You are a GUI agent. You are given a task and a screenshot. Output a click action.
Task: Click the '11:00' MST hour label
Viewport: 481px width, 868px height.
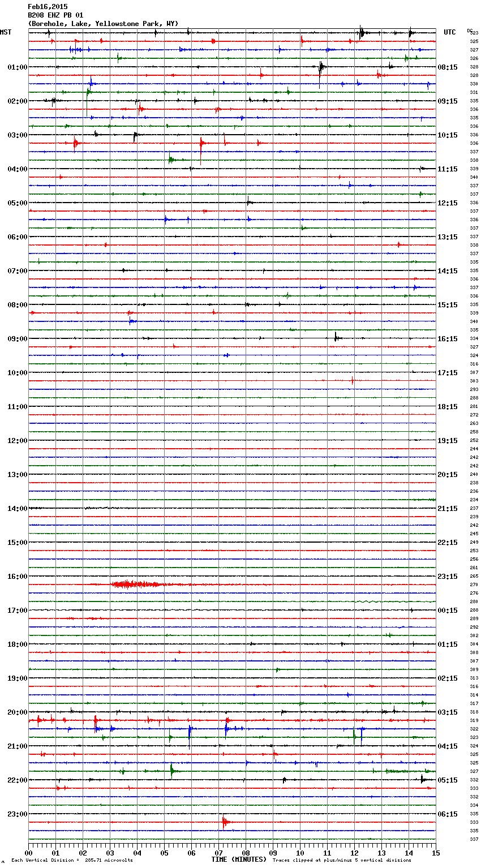click(18, 407)
